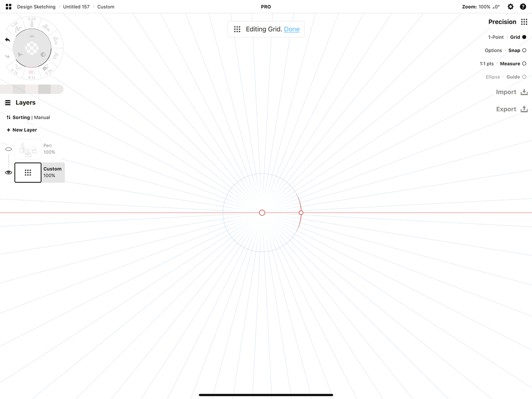This screenshot has width=532, height=399.
Task: Create a layer with New Layer
Action: click(x=21, y=129)
